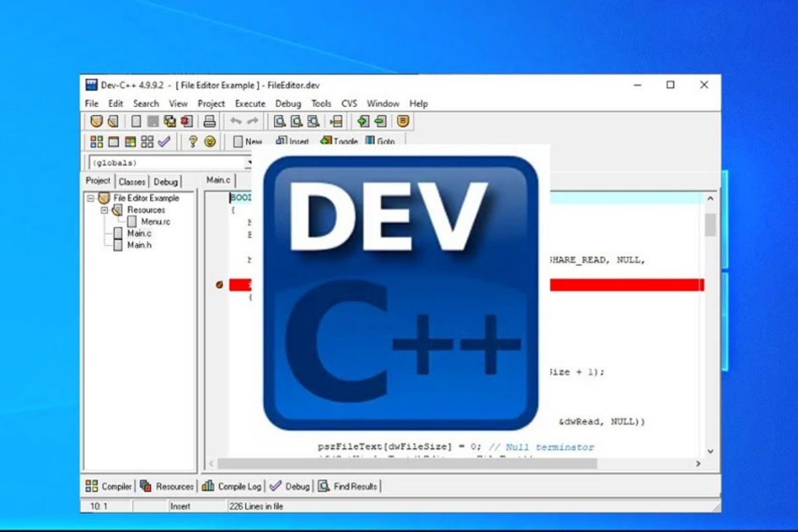
Task: Click the Debug checkmark icon in toolbar
Action: [164, 141]
